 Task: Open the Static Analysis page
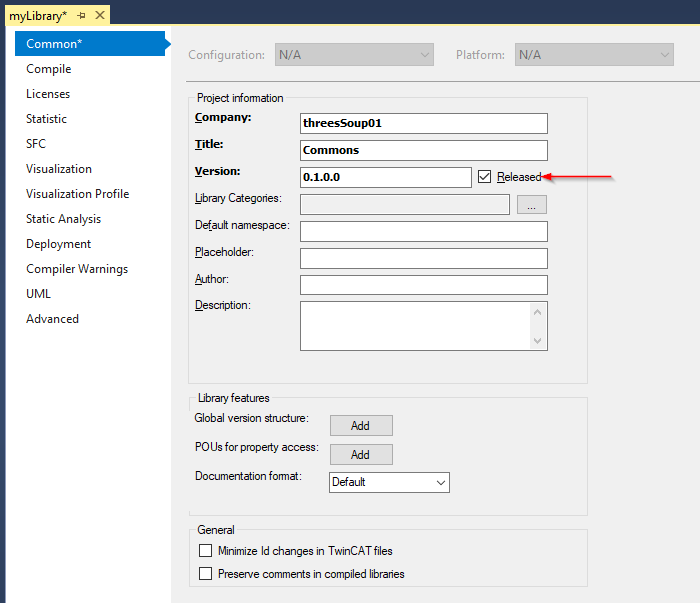(x=63, y=219)
